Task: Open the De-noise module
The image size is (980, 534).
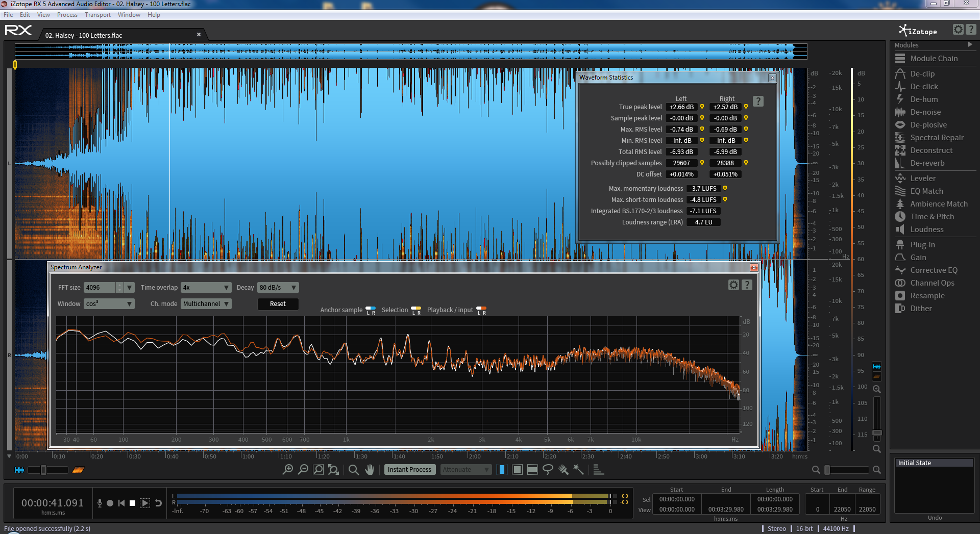Action: click(x=925, y=112)
